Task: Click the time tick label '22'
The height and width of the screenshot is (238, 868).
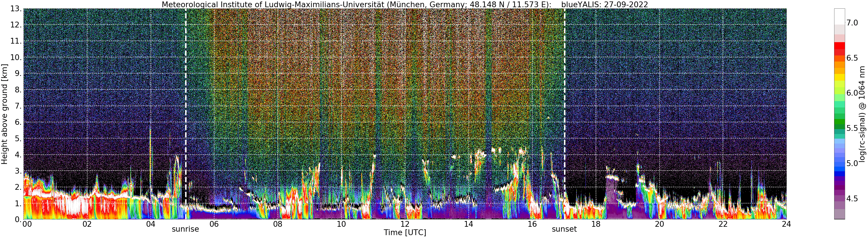Action: 723,224
